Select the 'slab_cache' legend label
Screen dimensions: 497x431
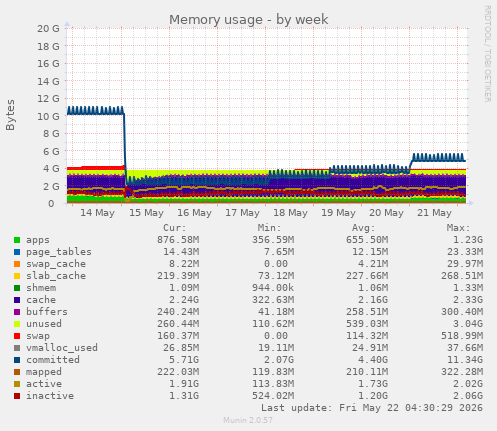[56, 276]
